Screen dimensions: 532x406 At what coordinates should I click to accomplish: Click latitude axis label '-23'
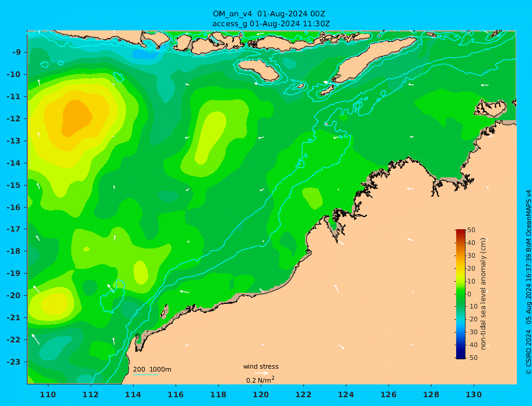point(13,362)
